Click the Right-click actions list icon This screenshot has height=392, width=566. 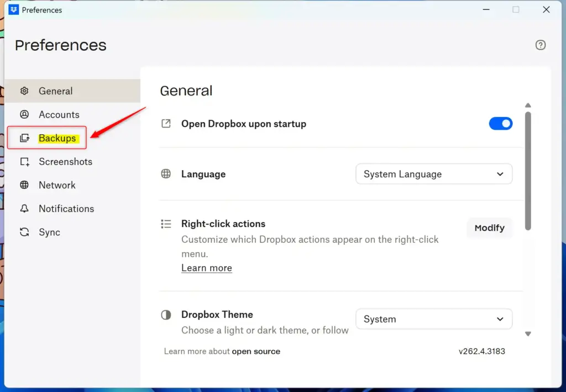[166, 224]
